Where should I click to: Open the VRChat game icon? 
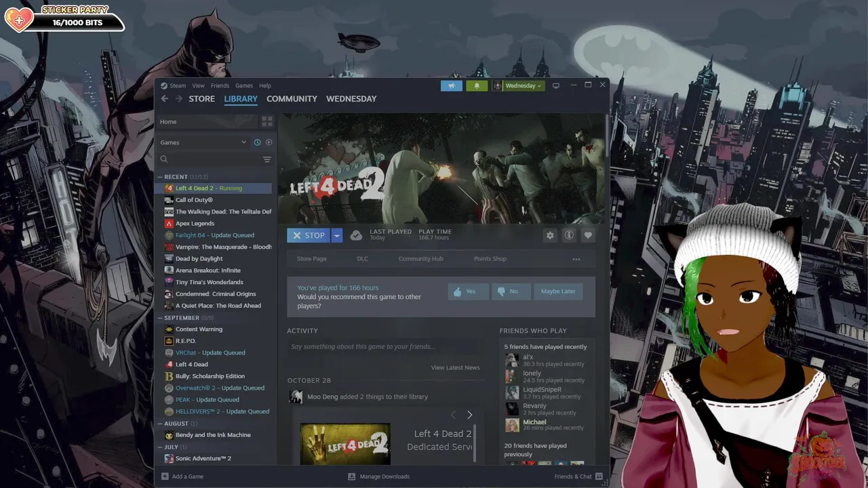pos(169,352)
